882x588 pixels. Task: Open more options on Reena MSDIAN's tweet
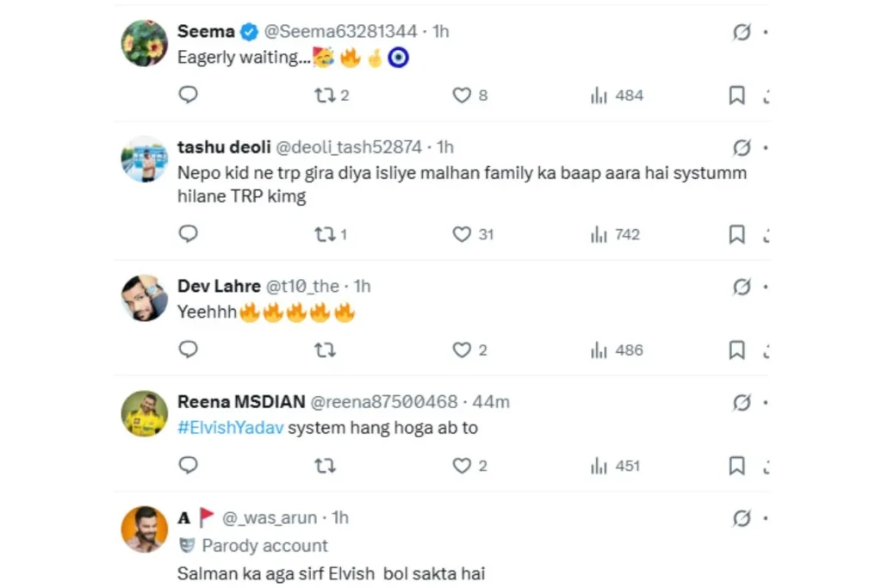pos(766,402)
